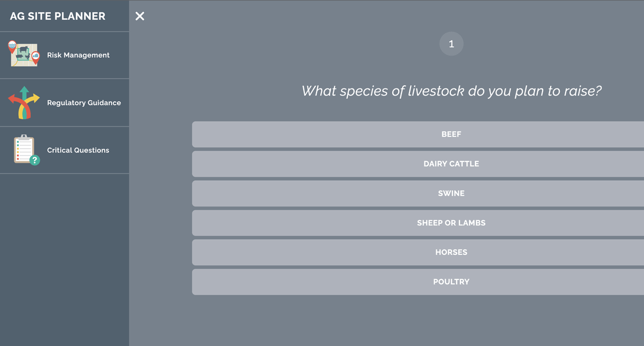The width and height of the screenshot is (644, 346).
Task: Click the X to close the questionnaire
Action: [x=140, y=16]
